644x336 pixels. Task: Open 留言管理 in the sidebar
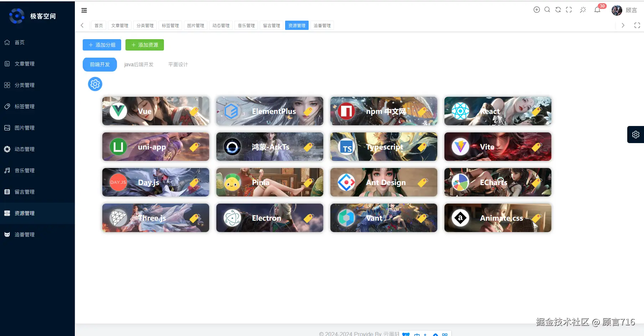[x=37, y=192]
